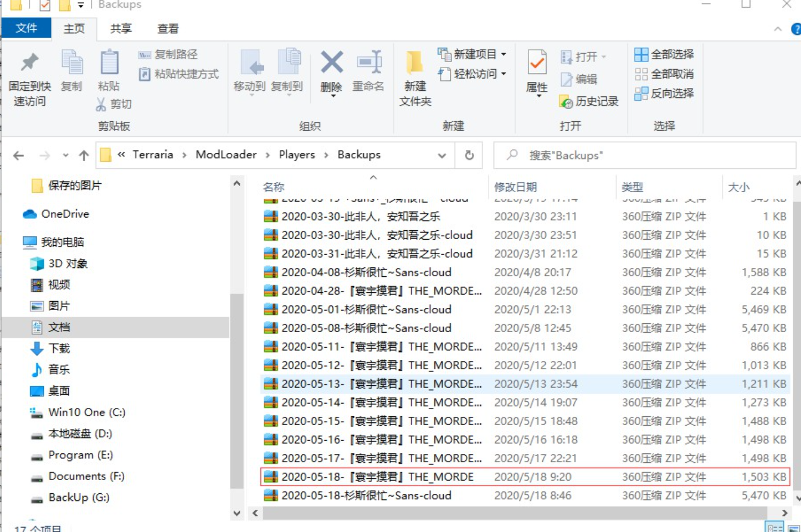Open recent locations dropdown arrow

[65, 156]
